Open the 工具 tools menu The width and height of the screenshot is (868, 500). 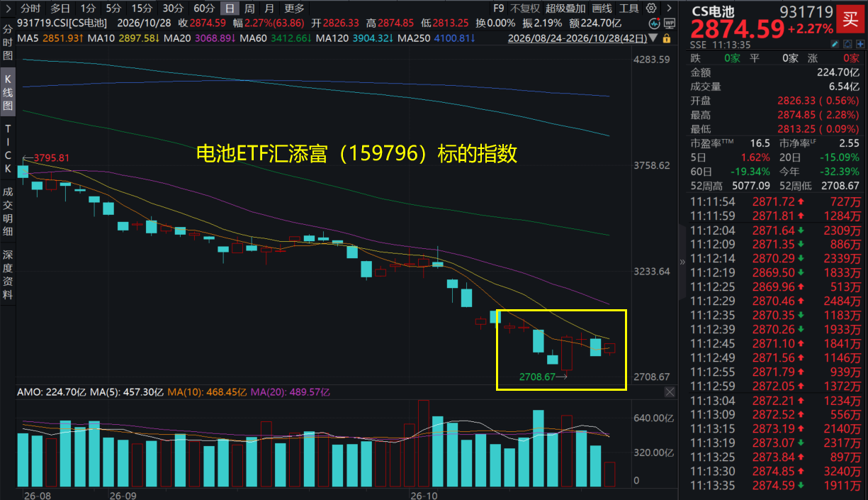pos(629,9)
